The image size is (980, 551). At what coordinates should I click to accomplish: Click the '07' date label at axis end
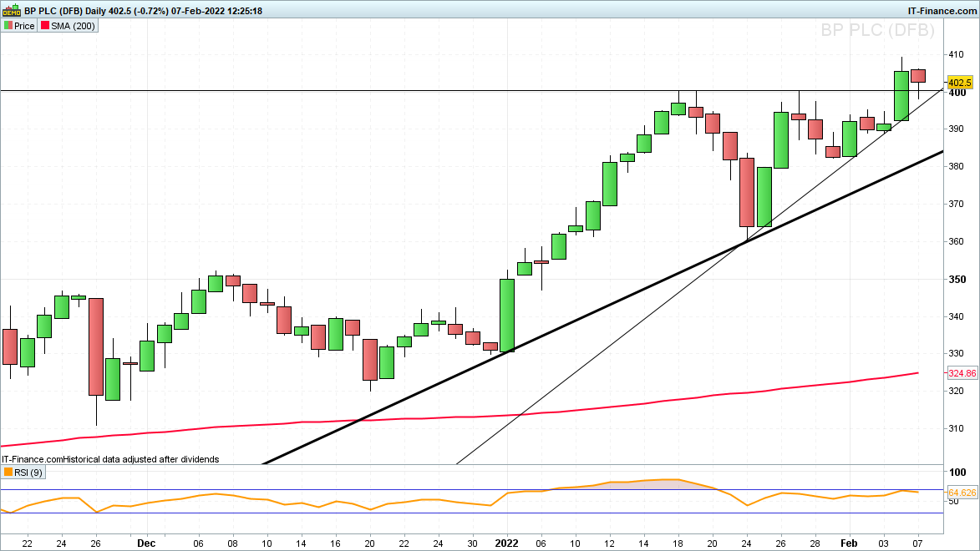[x=917, y=543]
